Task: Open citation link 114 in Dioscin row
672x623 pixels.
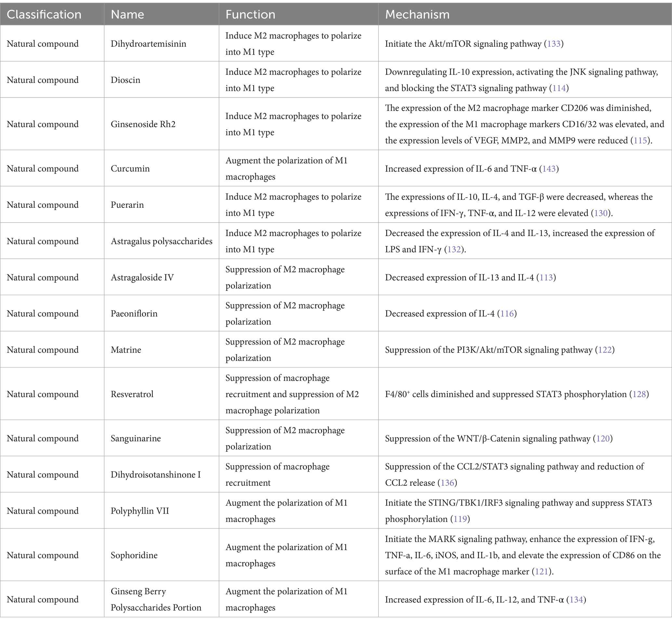Action: pyautogui.click(x=559, y=88)
